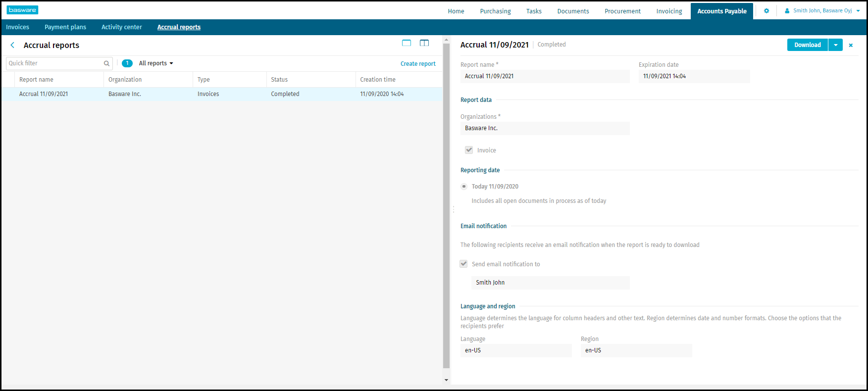Viewport: 868px width, 391px height.
Task: Click the search magnifier icon
Action: [106, 63]
